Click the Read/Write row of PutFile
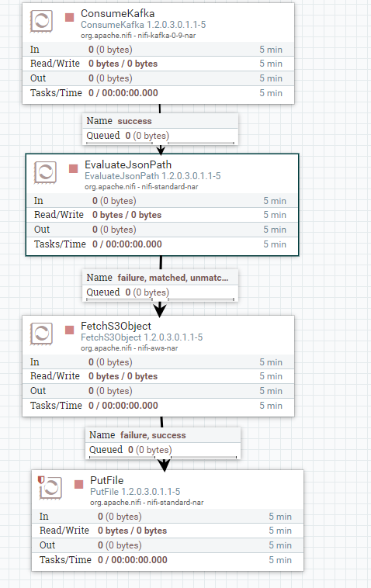This screenshot has height=588, width=371. 168,531
